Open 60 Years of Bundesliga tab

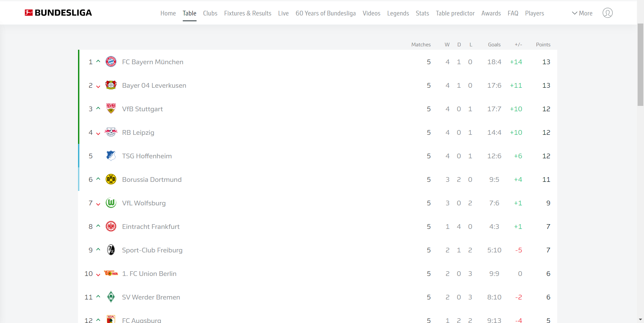click(x=326, y=13)
